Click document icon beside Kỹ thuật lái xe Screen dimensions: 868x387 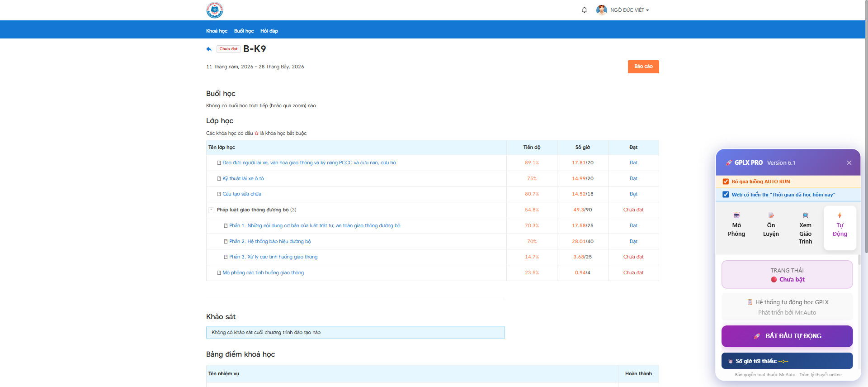(x=219, y=178)
